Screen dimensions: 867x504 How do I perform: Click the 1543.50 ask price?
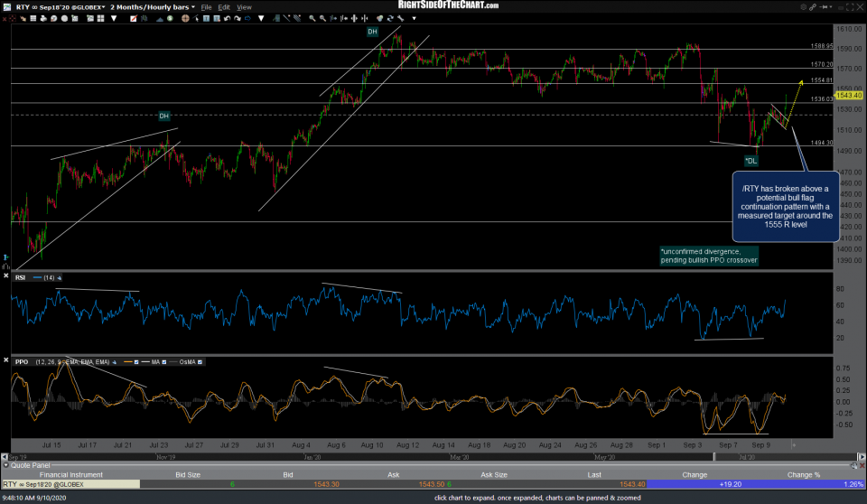click(x=432, y=484)
